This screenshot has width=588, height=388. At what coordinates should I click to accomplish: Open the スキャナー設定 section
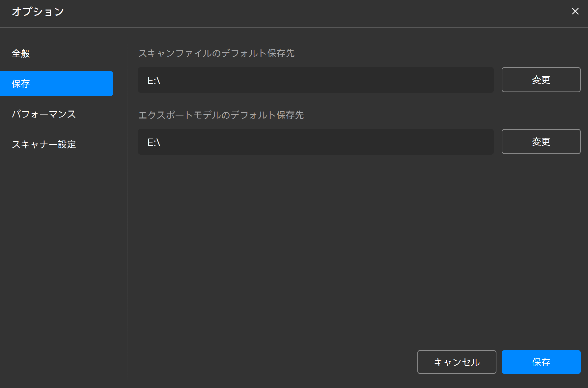44,144
